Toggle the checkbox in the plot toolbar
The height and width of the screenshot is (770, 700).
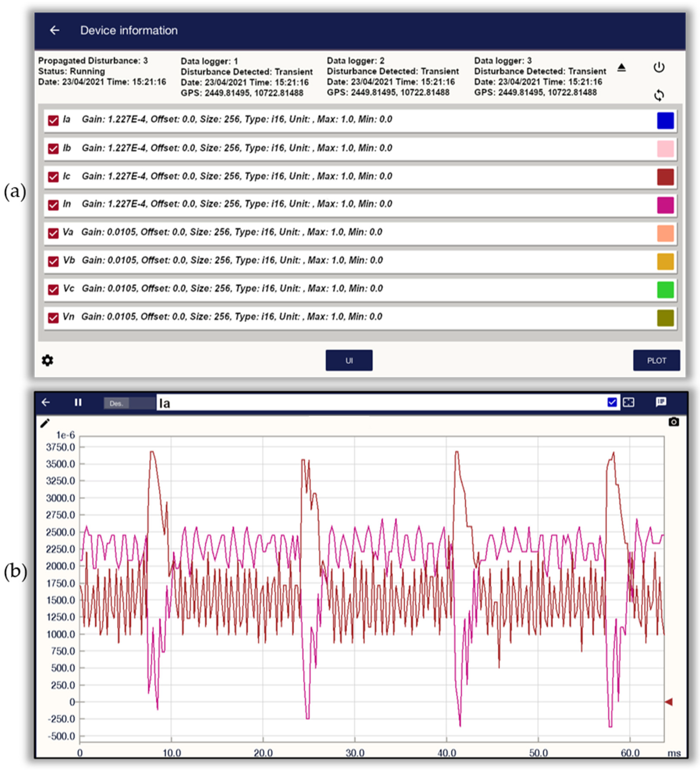click(x=612, y=402)
